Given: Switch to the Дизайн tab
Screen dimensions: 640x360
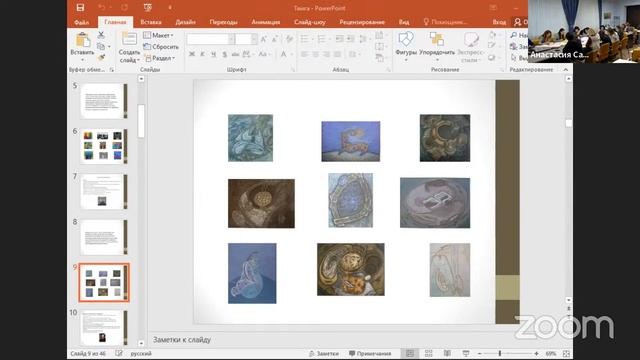Looking at the screenshot, I should 185,22.
